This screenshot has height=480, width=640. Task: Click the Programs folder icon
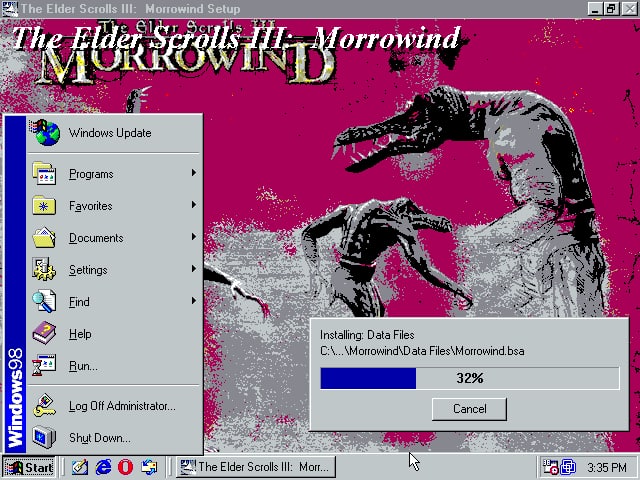(44, 173)
